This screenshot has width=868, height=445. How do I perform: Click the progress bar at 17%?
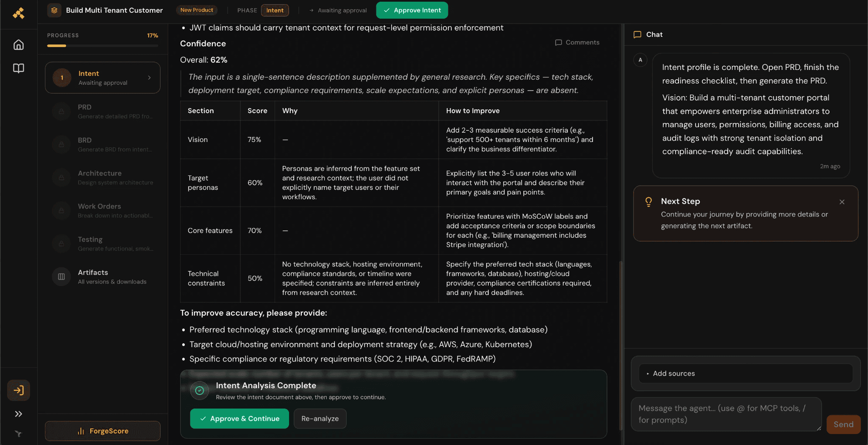tap(103, 46)
